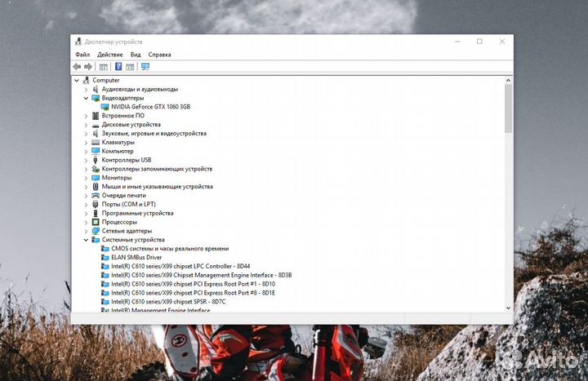Expand the Сетевые адаптеры category

87,231
